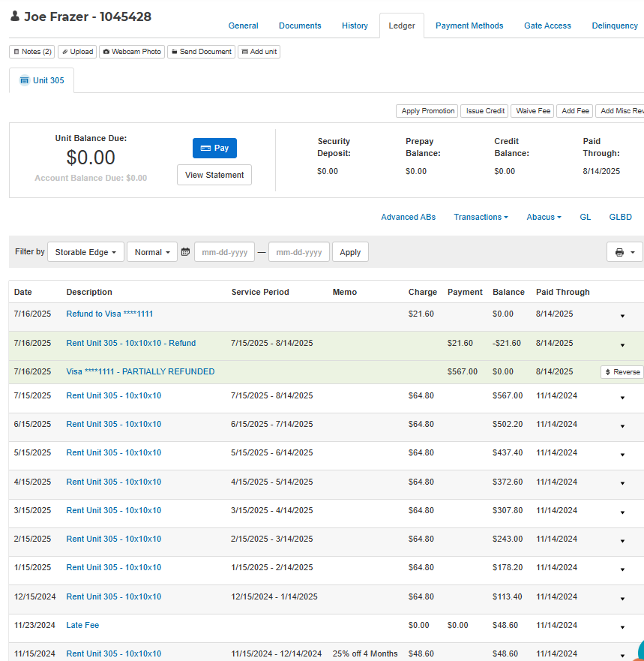Viewport: 644px width, 661px height.
Task: Click the start date input field
Action: tap(224, 252)
